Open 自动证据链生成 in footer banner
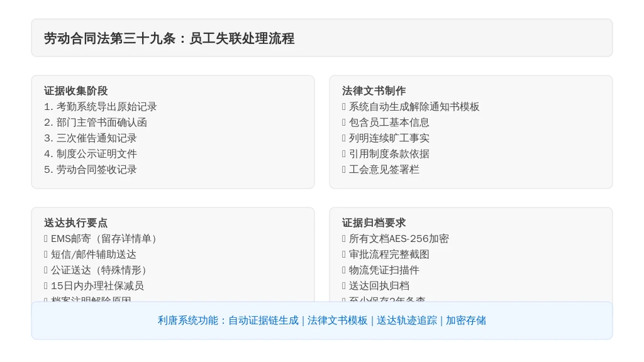Screen dimensions: 644x362 [264, 321]
